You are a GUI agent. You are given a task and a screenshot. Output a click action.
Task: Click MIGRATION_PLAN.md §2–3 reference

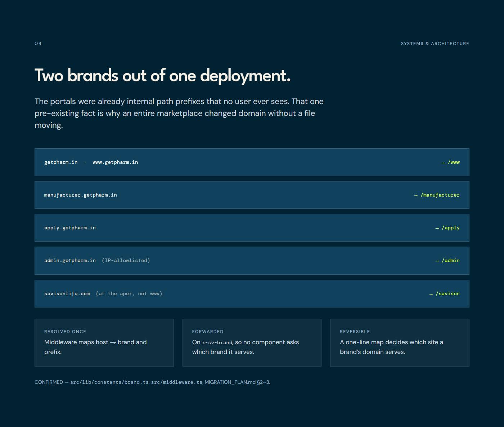pos(237,382)
